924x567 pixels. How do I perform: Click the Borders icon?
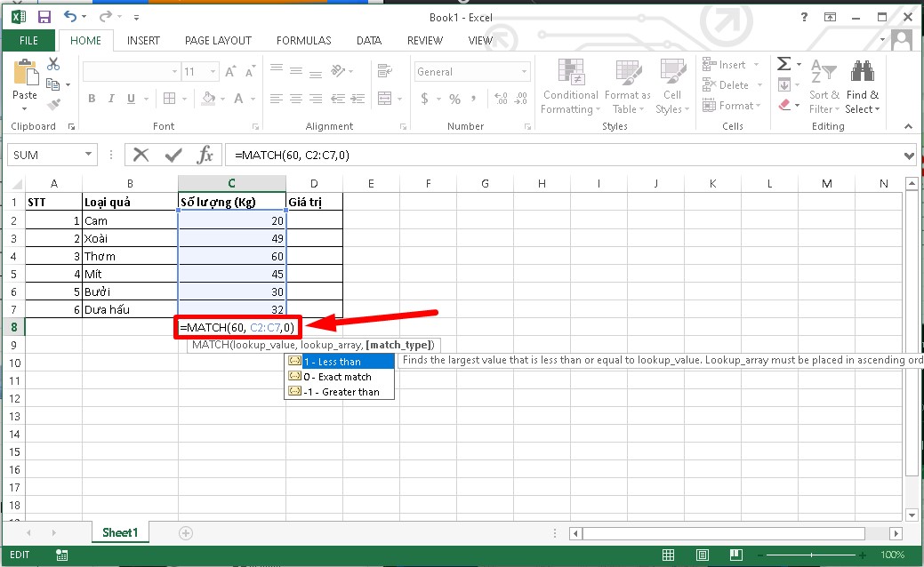click(169, 99)
